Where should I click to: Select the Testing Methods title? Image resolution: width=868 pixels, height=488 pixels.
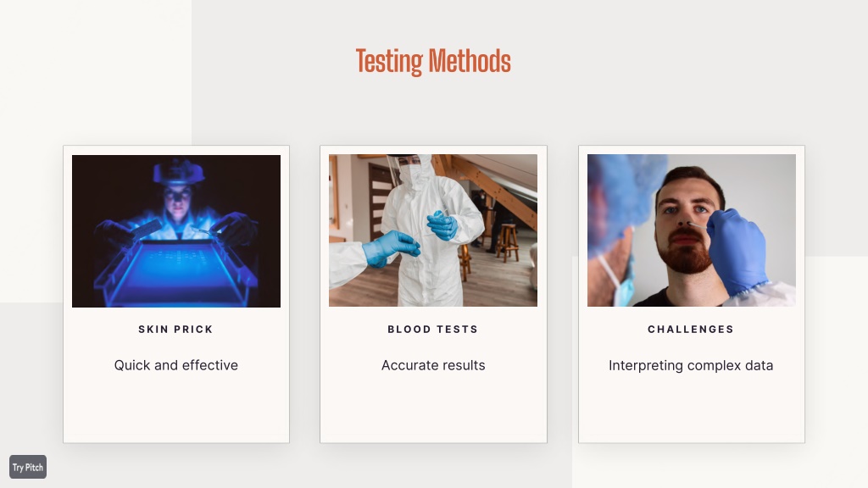tap(433, 61)
